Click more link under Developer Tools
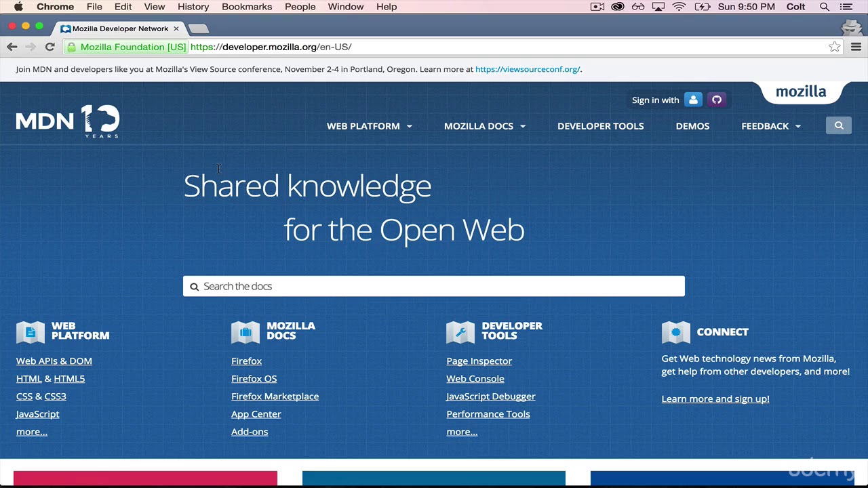Image resolution: width=868 pixels, height=488 pixels. click(x=462, y=432)
